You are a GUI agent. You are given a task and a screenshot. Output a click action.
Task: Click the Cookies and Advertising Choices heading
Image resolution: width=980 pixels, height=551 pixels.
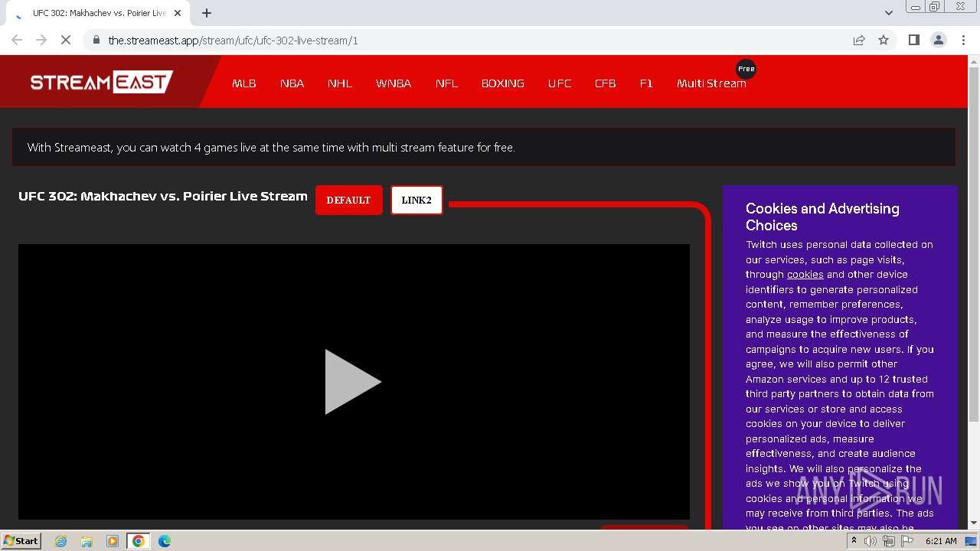pos(822,217)
